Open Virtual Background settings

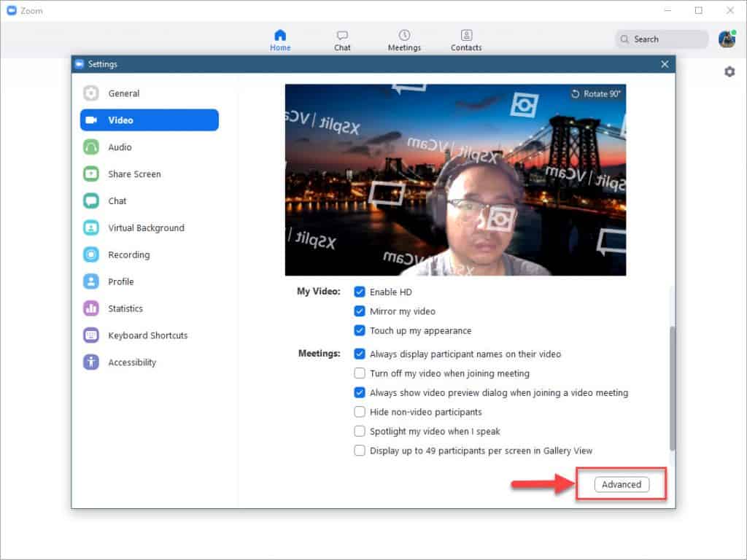click(x=146, y=228)
